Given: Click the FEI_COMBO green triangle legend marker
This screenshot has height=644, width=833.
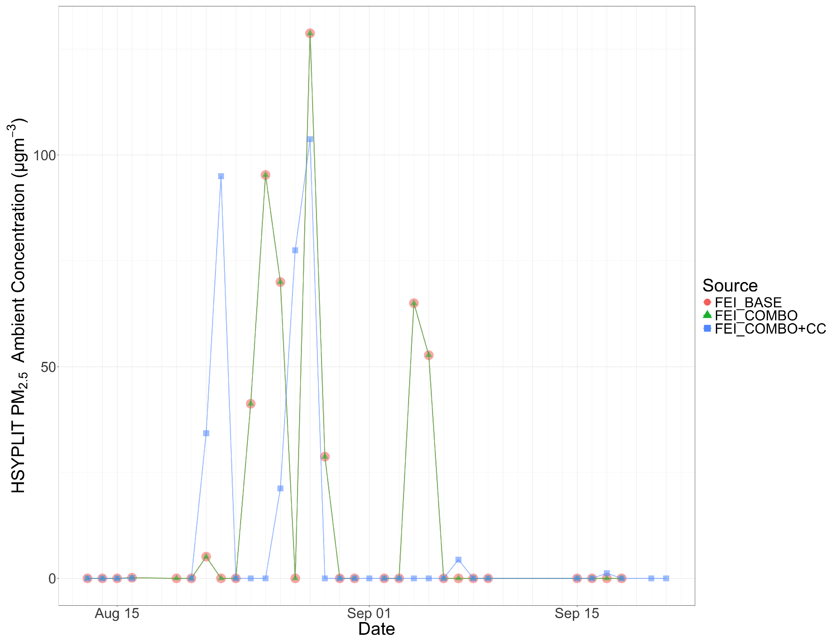Looking at the screenshot, I should [707, 315].
